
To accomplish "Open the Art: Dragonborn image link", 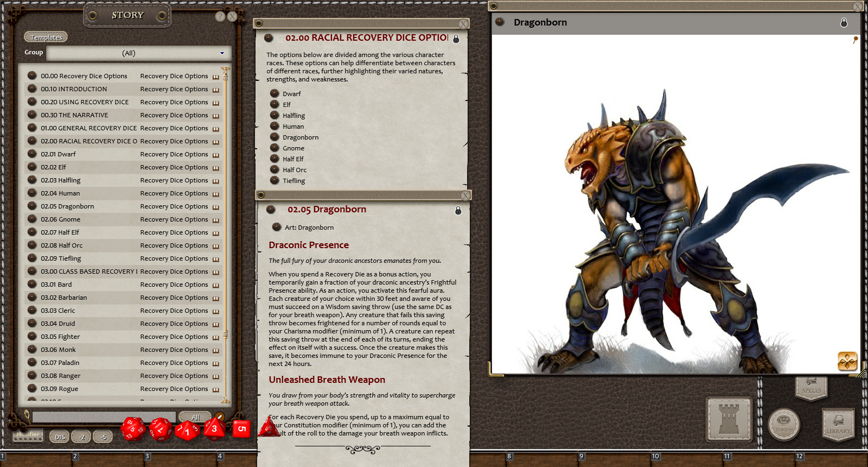I will pyautogui.click(x=309, y=228).
